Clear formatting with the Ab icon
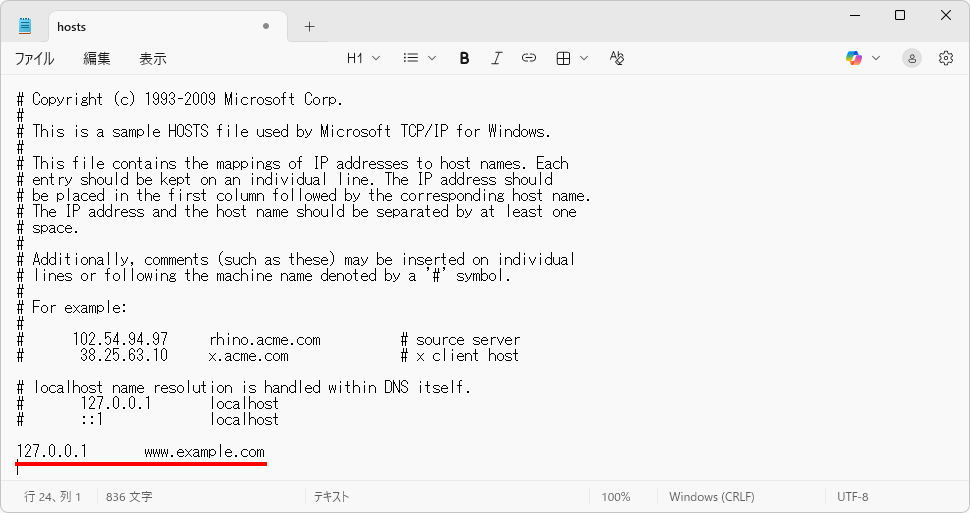 point(617,58)
